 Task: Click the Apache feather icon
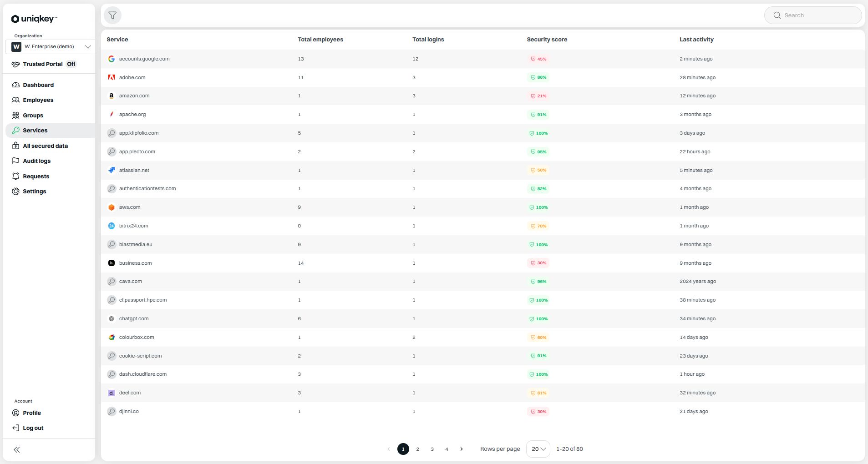tap(112, 115)
